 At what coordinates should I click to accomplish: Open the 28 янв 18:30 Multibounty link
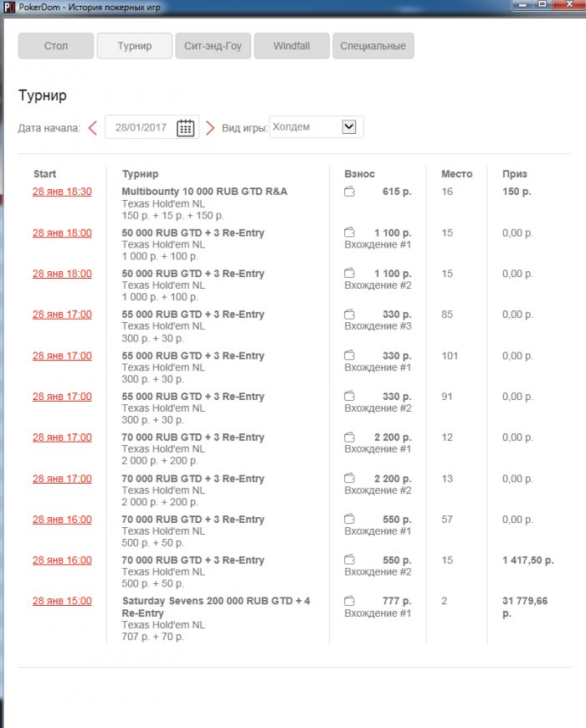point(62,192)
